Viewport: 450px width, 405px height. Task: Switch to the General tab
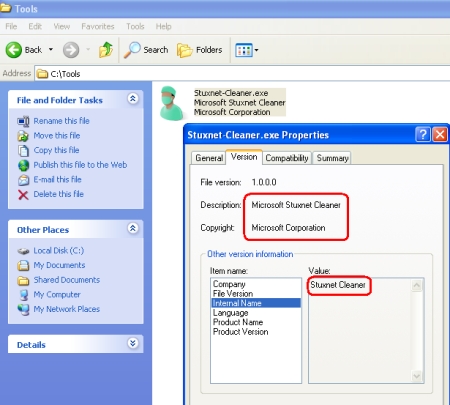tap(209, 158)
